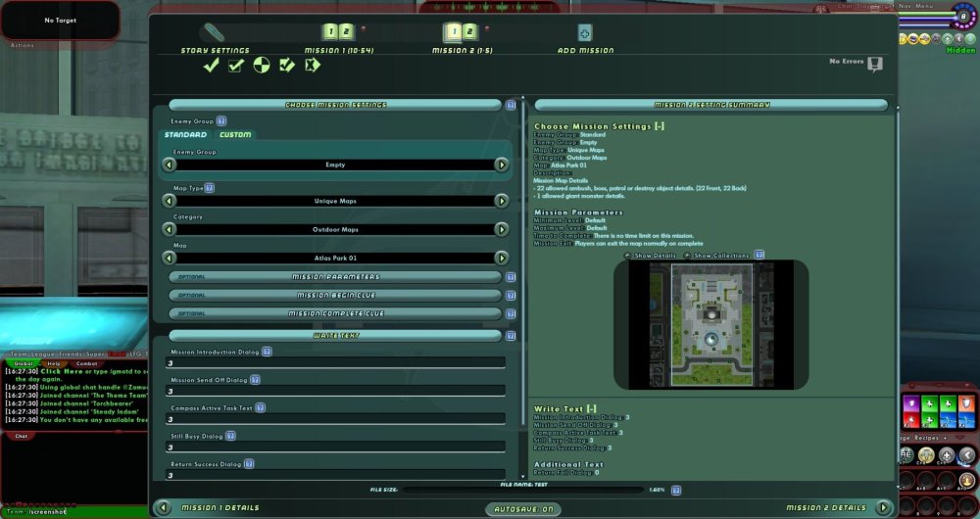The width and height of the screenshot is (980, 519).
Task: Collapse the Choose Mission Settings header bar
Action: pyautogui.click(x=335, y=105)
